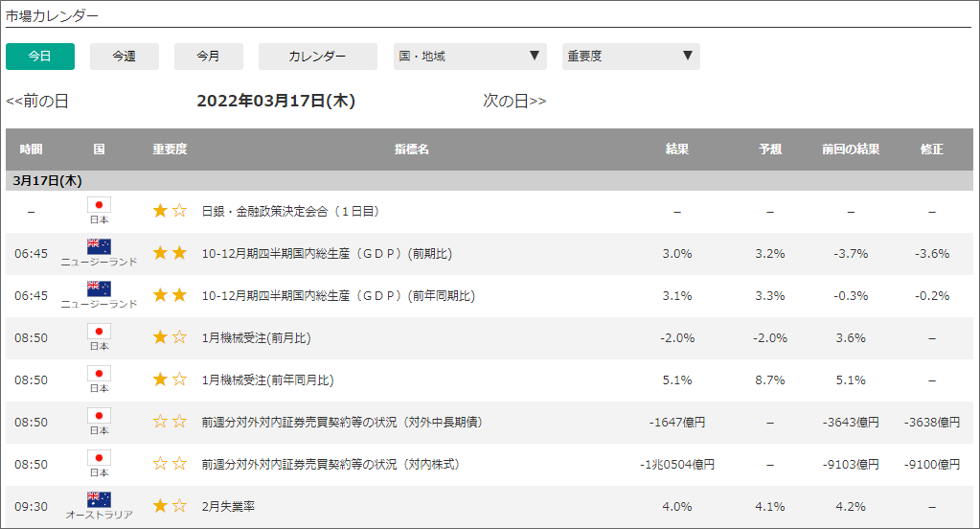Open the 重要度 filter dropdown
The height and width of the screenshot is (529, 980).
tap(631, 57)
